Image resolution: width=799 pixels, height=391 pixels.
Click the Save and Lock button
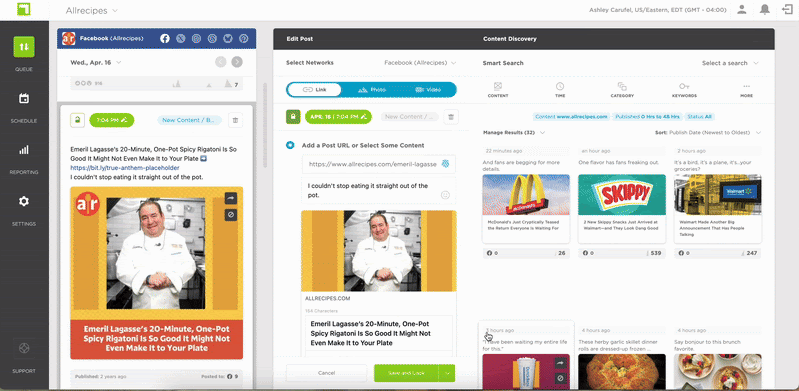coord(406,373)
